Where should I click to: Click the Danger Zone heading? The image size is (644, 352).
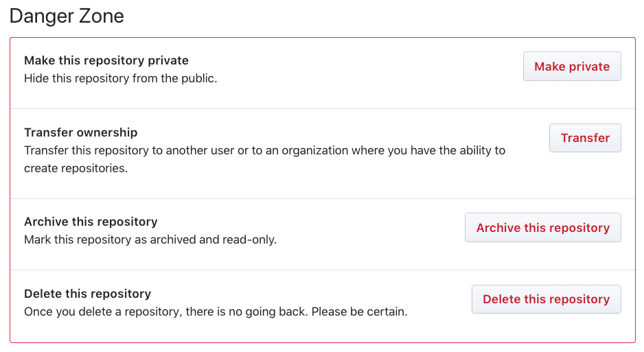[x=67, y=16]
